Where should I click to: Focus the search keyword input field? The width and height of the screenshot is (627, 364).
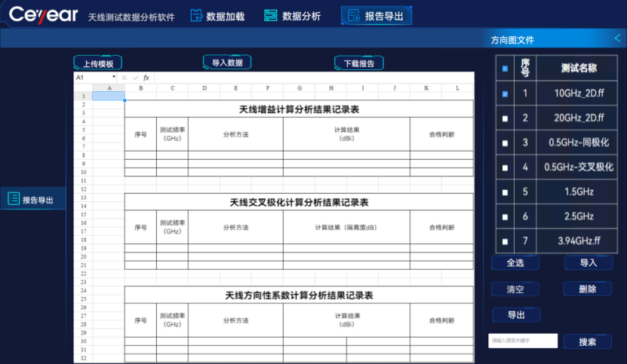523,341
